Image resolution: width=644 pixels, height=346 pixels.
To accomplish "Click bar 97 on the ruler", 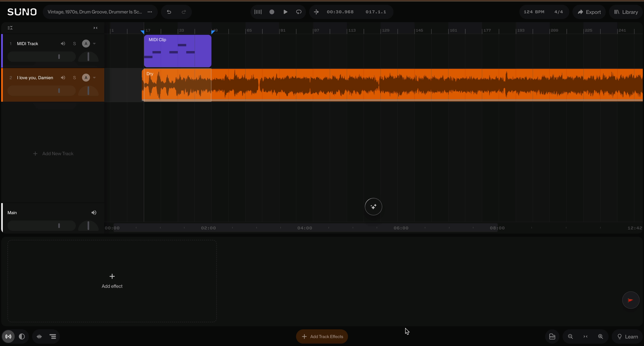I will [316, 30].
